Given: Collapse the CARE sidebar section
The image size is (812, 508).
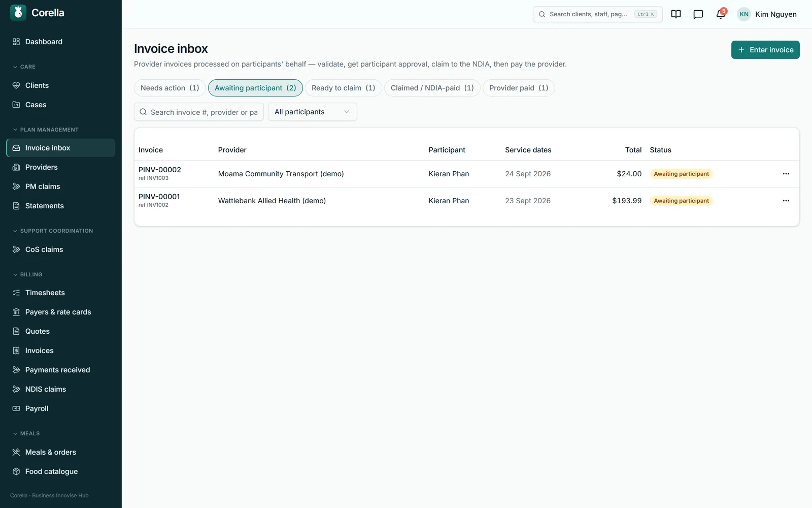Looking at the screenshot, I should click(x=24, y=67).
